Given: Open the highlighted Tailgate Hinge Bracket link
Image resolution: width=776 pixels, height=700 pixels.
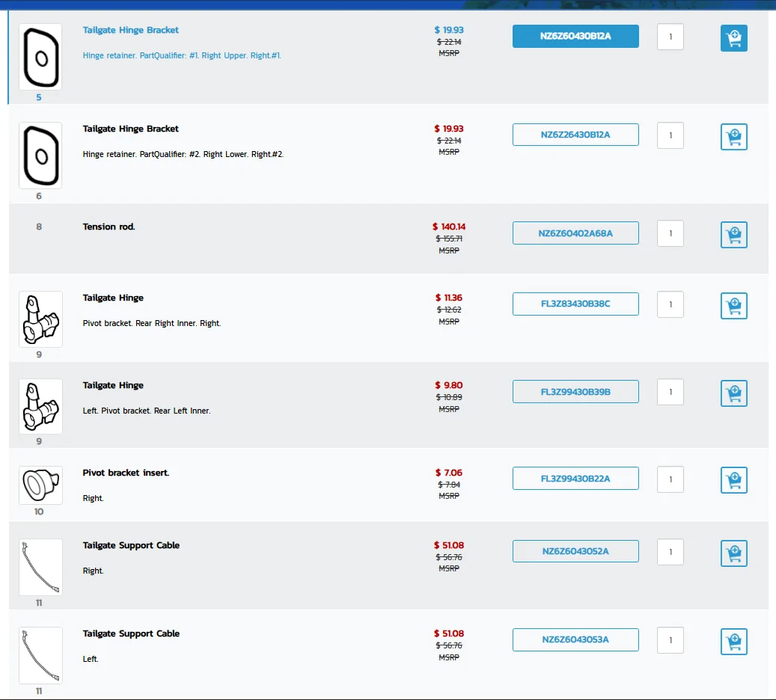Looking at the screenshot, I should (x=131, y=30).
